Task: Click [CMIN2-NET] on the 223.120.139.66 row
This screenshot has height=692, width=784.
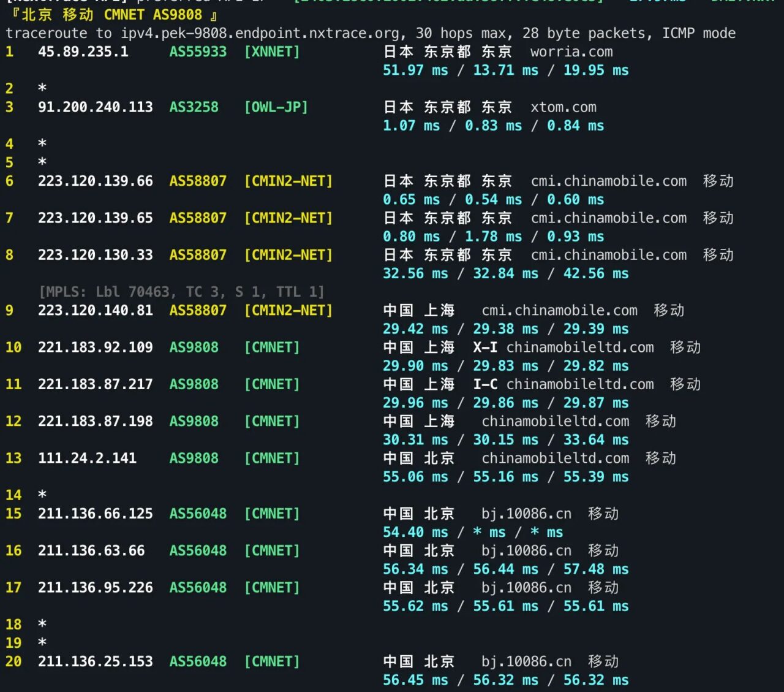Action: pyautogui.click(x=288, y=181)
